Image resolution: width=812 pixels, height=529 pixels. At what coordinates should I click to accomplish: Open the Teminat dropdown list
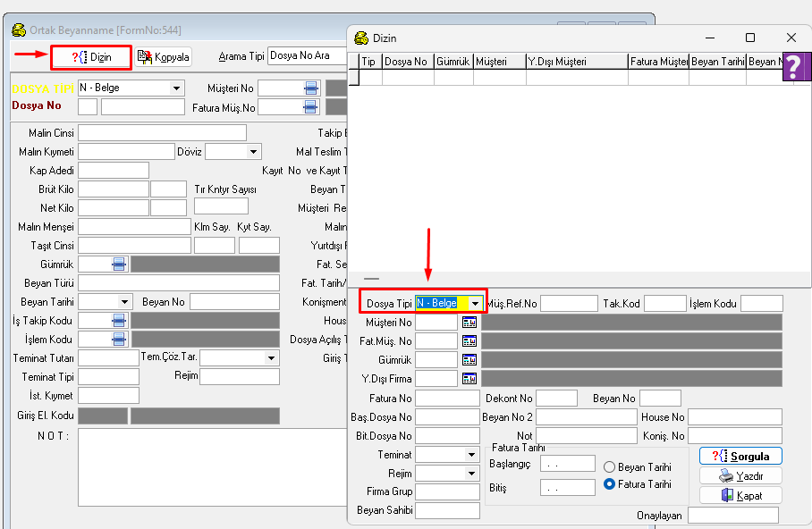471,455
